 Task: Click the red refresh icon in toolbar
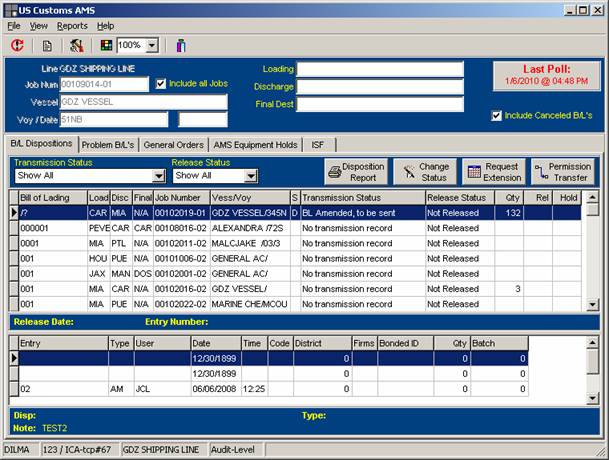[17, 45]
